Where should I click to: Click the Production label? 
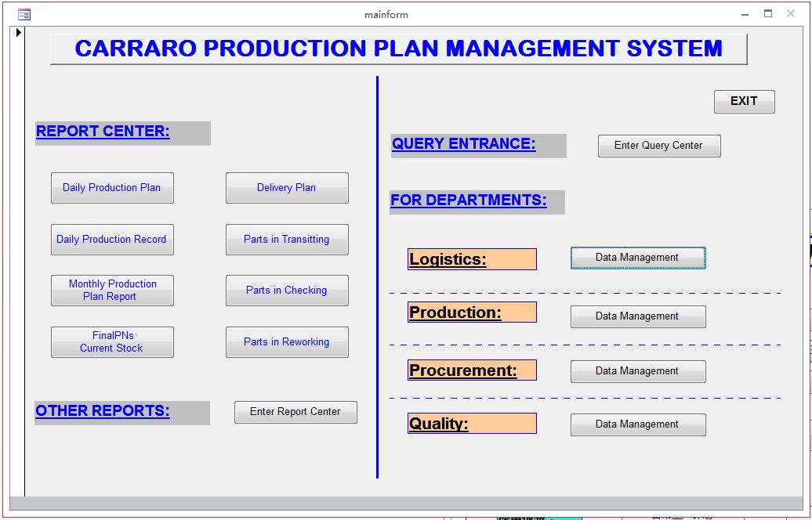(472, 312)
